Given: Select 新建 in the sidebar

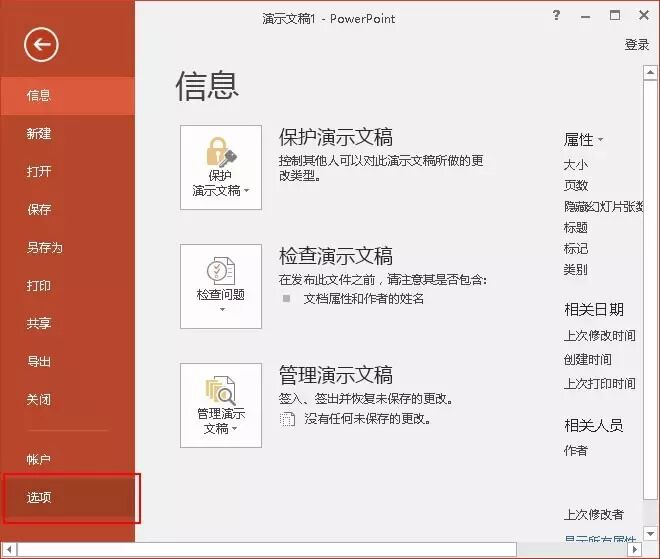Looking at the screenshot, I should tap(67, 134).
